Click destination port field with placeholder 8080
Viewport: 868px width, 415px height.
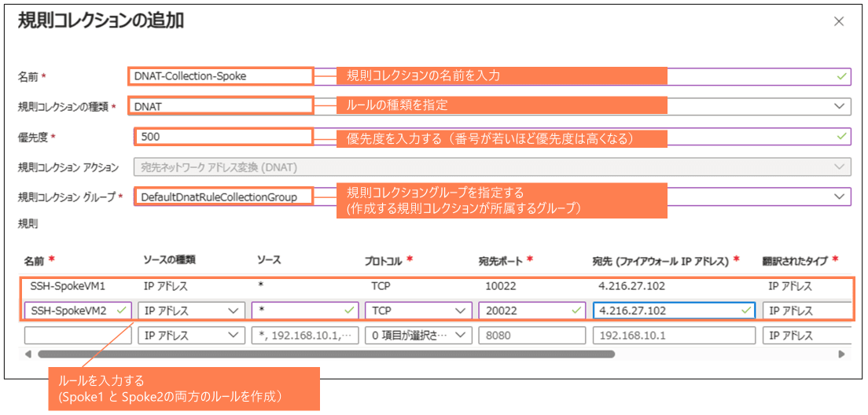pyautogui.click(x=532, y=336)
